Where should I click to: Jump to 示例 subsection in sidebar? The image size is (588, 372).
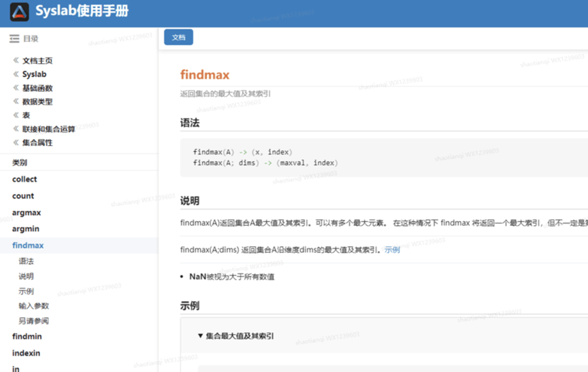[26, 291]
